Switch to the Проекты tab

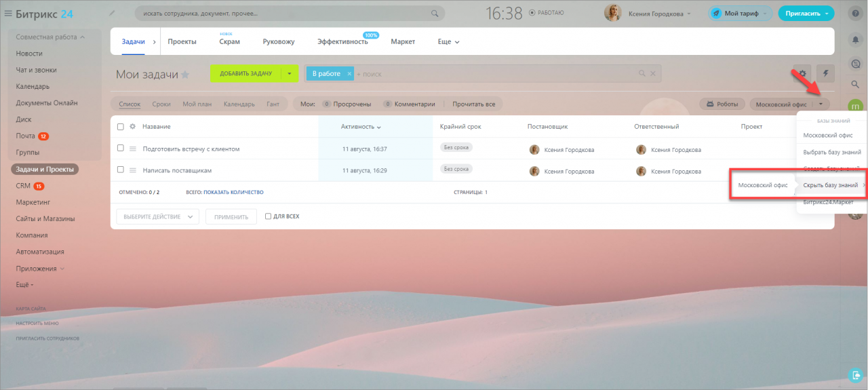pyautogui.click(x=182, y=41)
